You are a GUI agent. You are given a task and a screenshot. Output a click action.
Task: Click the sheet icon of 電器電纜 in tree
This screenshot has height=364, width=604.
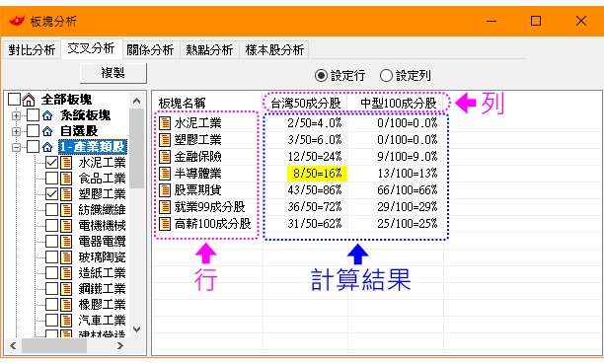[66, 242]
